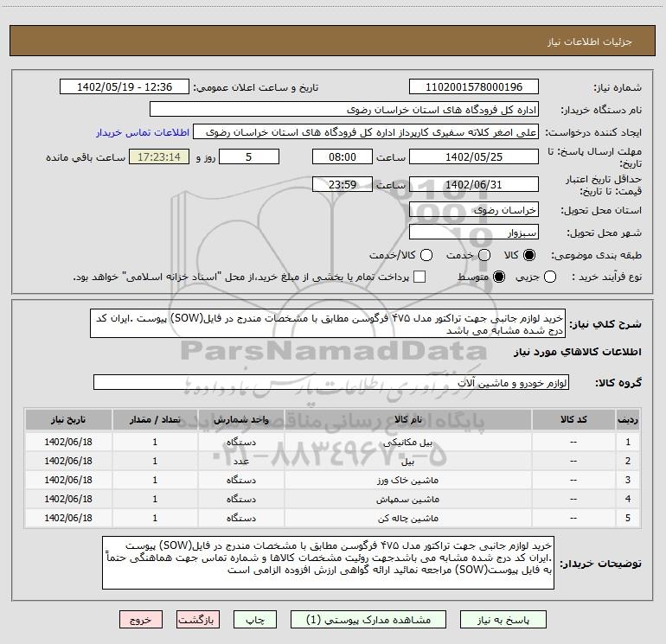Select the کالا/خدمت radio option

tap(426, 255)
